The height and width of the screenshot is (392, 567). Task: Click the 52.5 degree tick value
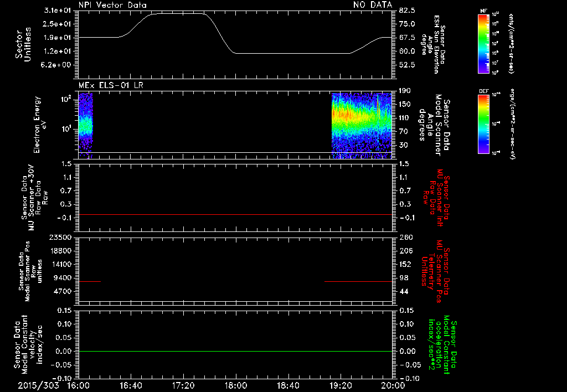407,65
